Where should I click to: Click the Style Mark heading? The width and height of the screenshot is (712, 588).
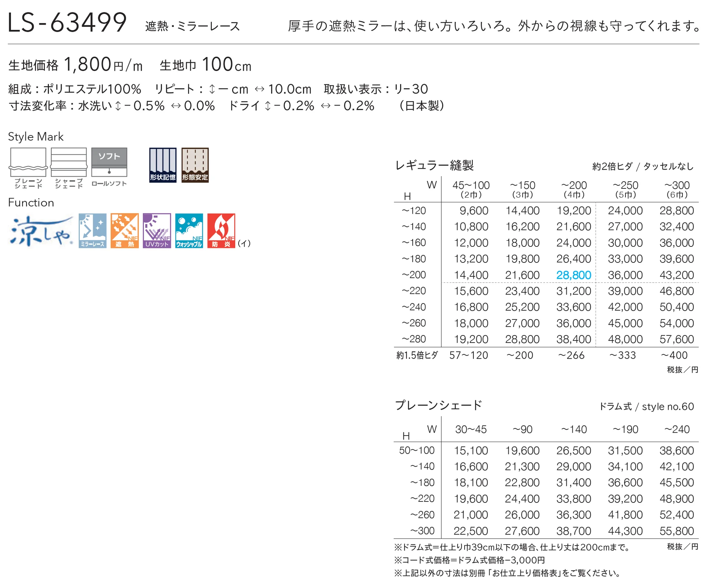(x=36, y=137)
